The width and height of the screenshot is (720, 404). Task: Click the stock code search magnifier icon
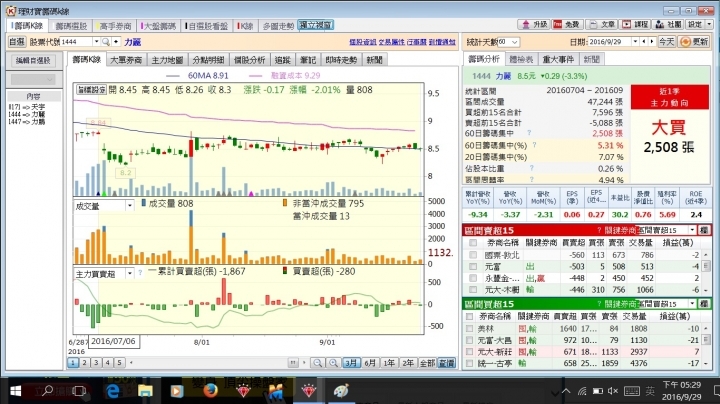coord(106,42)
